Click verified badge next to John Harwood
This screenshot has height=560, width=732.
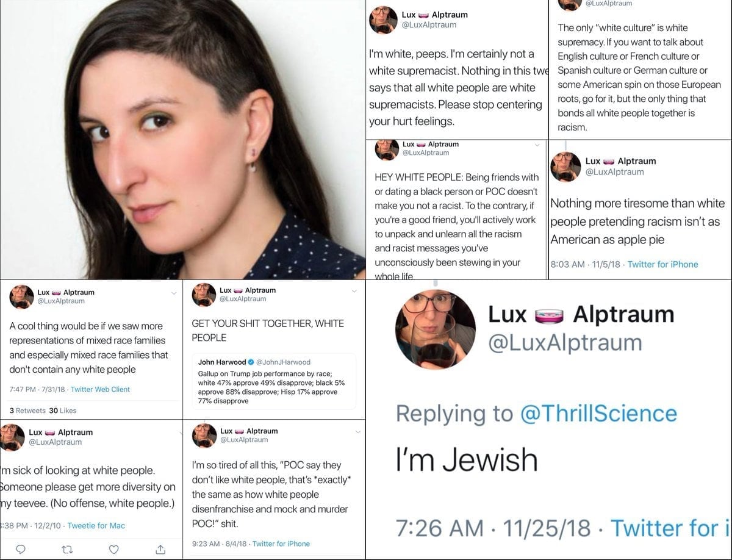point(251,362)
